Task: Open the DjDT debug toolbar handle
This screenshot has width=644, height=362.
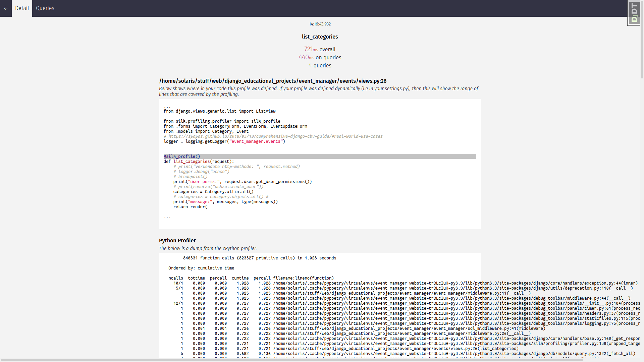Action: click(x=634, y=13)
